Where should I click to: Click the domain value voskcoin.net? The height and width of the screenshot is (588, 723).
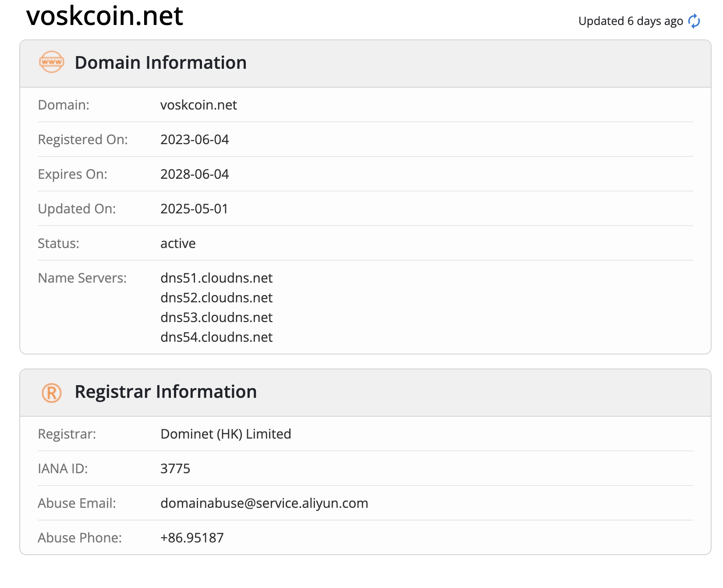coord(198,105)
